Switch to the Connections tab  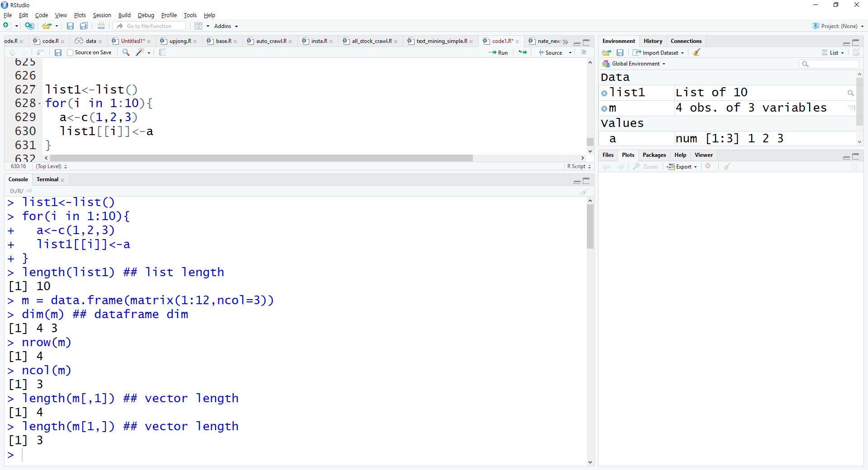pos(686,41)
